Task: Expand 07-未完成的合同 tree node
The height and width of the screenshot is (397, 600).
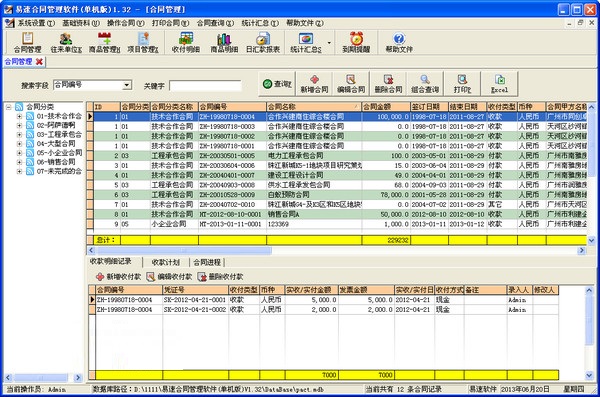Action: click(x=19, y=171)
